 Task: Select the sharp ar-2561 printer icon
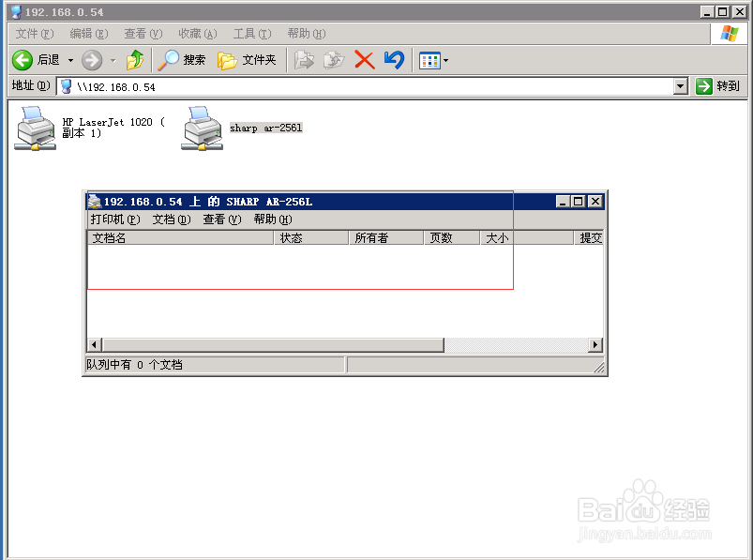coord(203,129)
